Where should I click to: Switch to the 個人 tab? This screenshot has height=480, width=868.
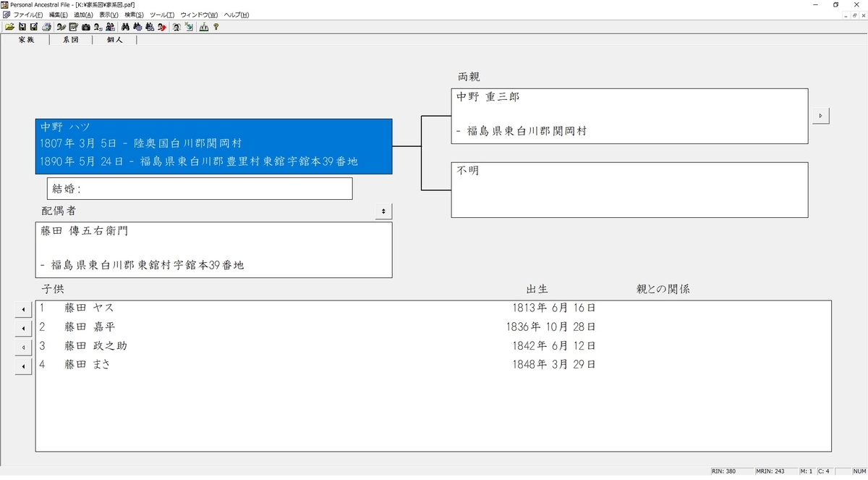tap(114, 40)
